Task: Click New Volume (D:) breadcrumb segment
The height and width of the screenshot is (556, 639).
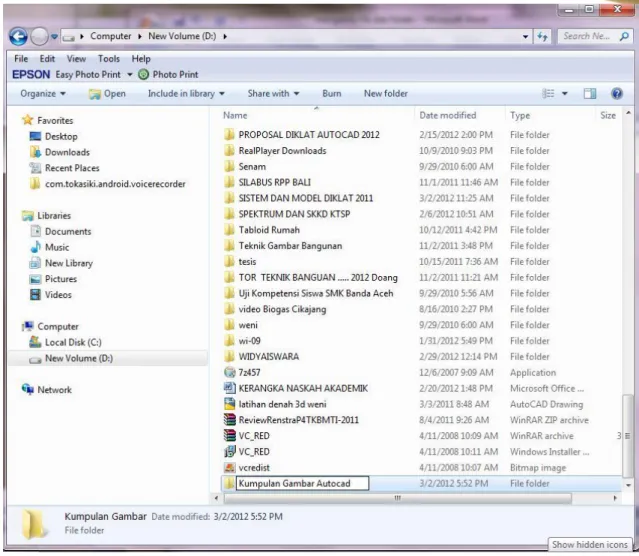Action: pos(182,36)
